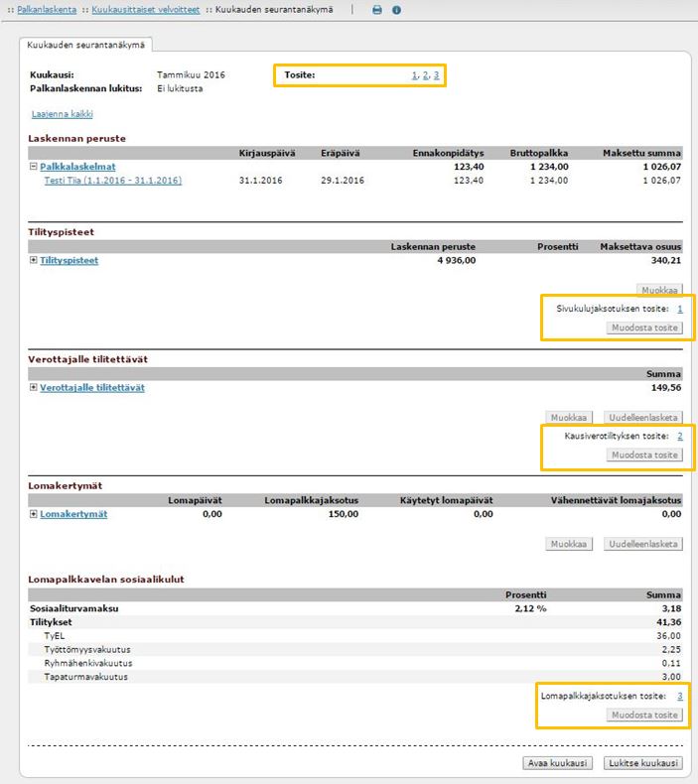Expand Verottajalle tilitettävät row
The height and width of the screenshot is (784, 698).
tap(33, 387)
